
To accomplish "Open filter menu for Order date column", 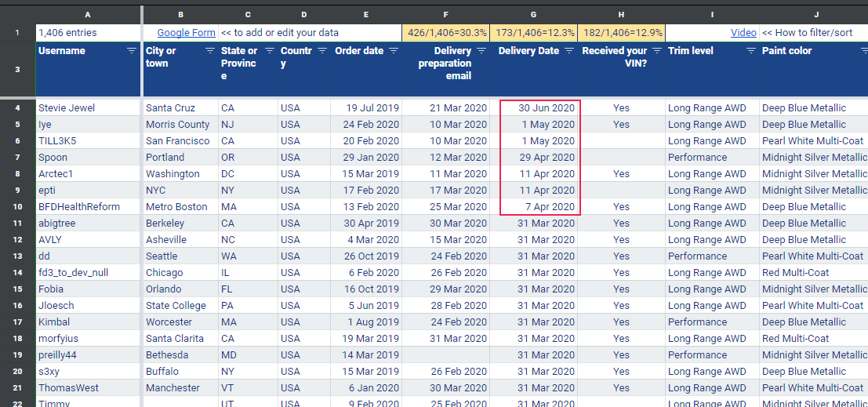I will coord(394,51).
